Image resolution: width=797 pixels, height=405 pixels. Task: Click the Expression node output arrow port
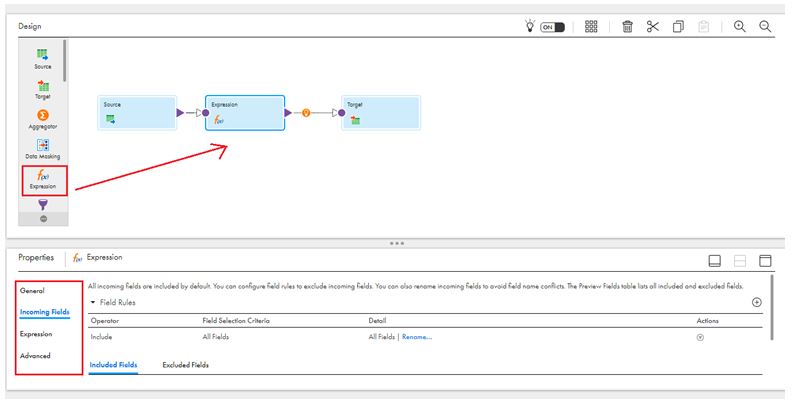coord(288,113)
